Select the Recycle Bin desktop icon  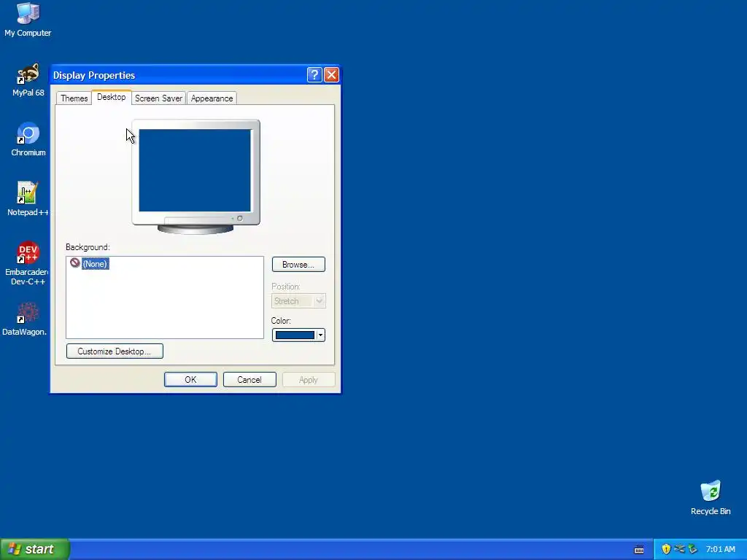point(711,497)
